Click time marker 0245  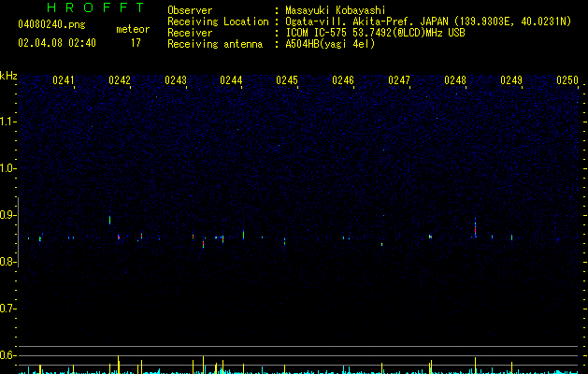[287, 80]
